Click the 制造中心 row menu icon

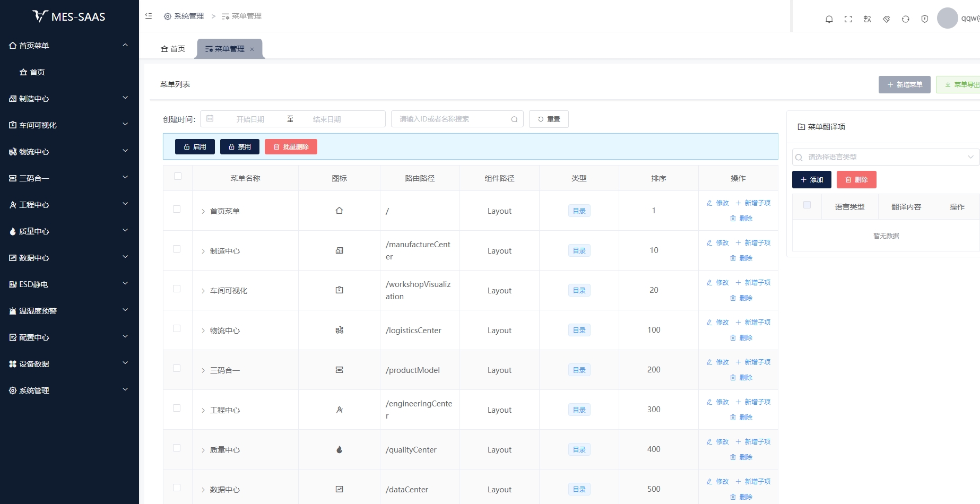click(340, 250)
